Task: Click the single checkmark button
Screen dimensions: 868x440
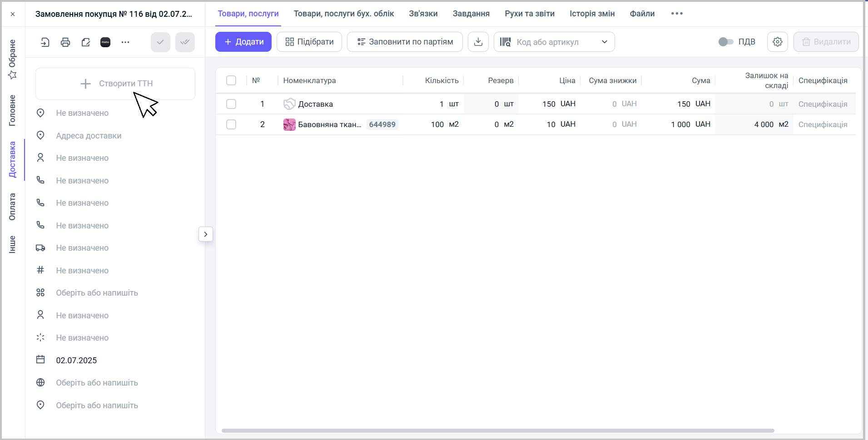Action: (x=160, y=42)
